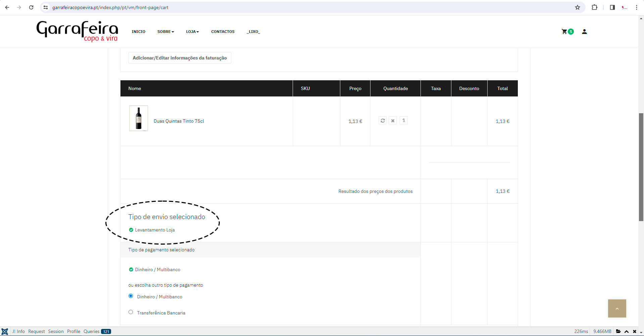This screenshot has height=336, width=644.
Task: Click the quantity input field
Action: click(x=404, y=120)
